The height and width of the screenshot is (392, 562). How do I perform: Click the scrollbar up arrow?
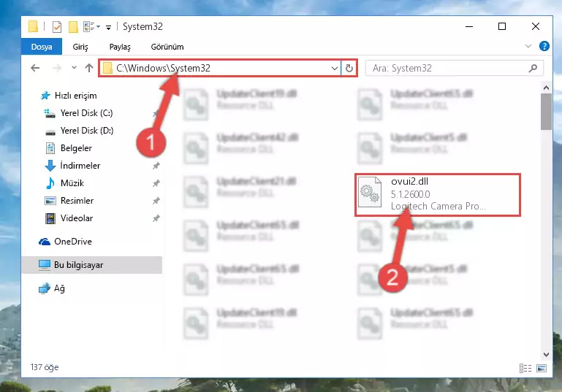point(546,88)
